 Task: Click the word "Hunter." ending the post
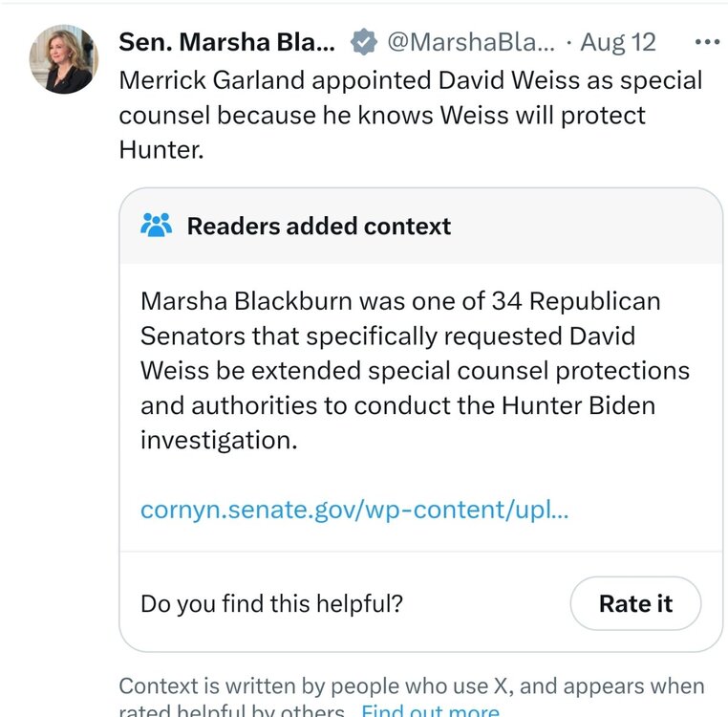coord(161,150)
